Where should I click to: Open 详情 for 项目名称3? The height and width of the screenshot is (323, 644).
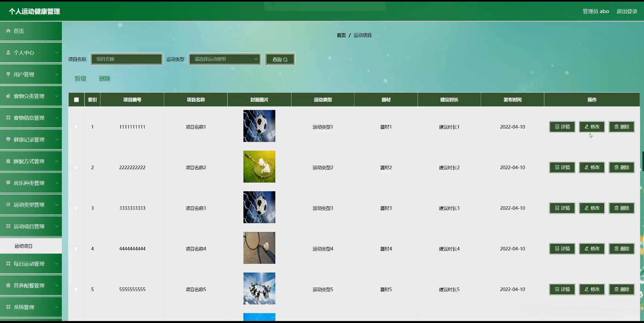562,208
